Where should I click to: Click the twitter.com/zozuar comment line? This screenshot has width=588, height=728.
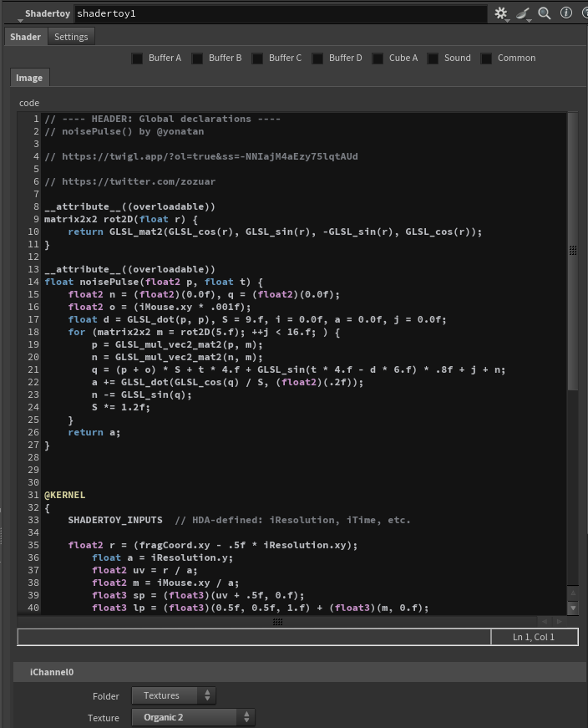tap(130, 181)
